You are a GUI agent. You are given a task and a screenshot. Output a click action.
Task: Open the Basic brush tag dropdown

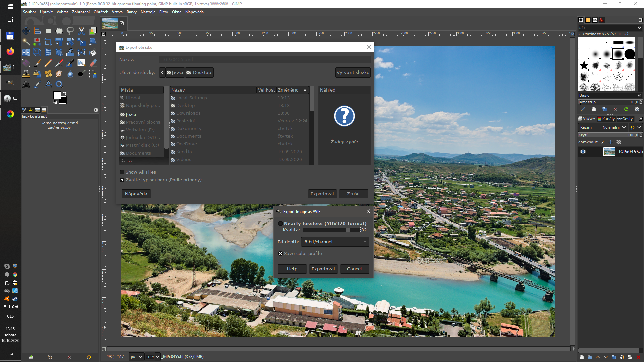pos(610,96)
